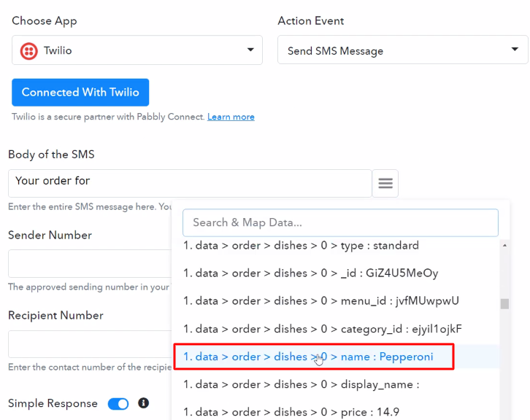Open the Learn more link
This screenshot has height=420, width=530.
pyautogui.click(x=231, y=117)
